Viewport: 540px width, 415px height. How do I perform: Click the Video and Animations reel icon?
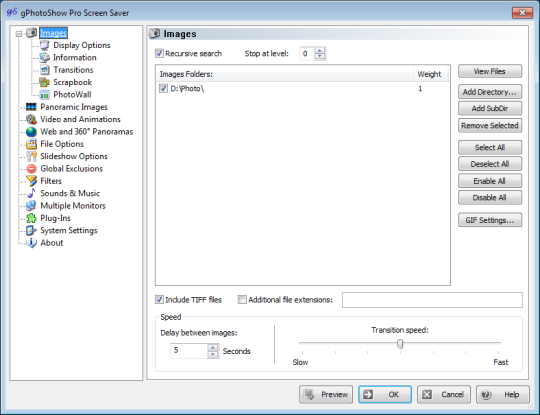coord(31,119)
